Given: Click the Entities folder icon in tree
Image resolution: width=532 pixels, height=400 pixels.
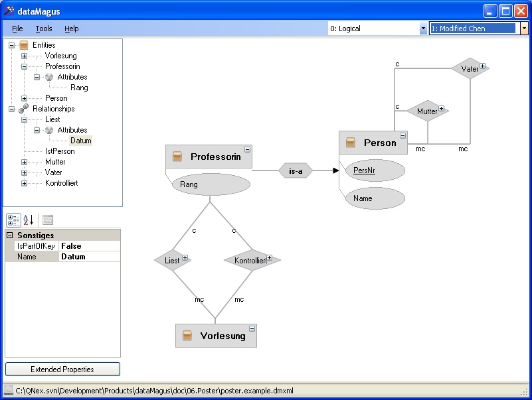Looking at the screenshot, I should click(24, 44).
